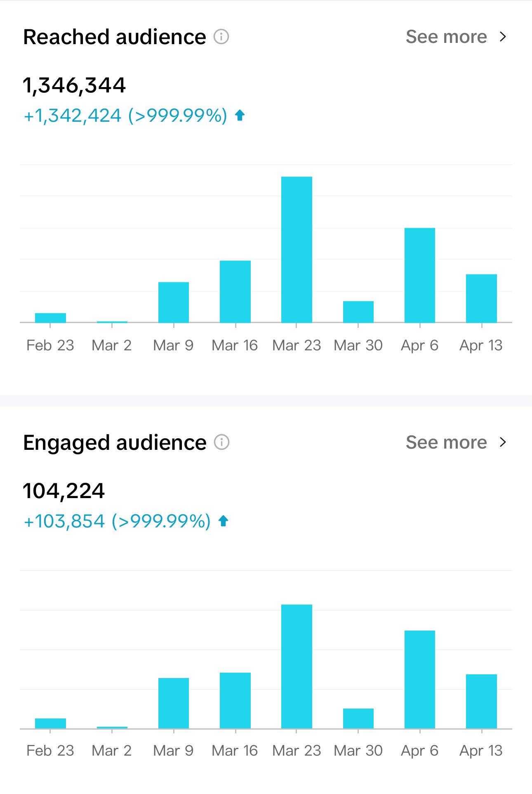Tap Engaged audience up-arrow trend icon

[x=223, y=521]
